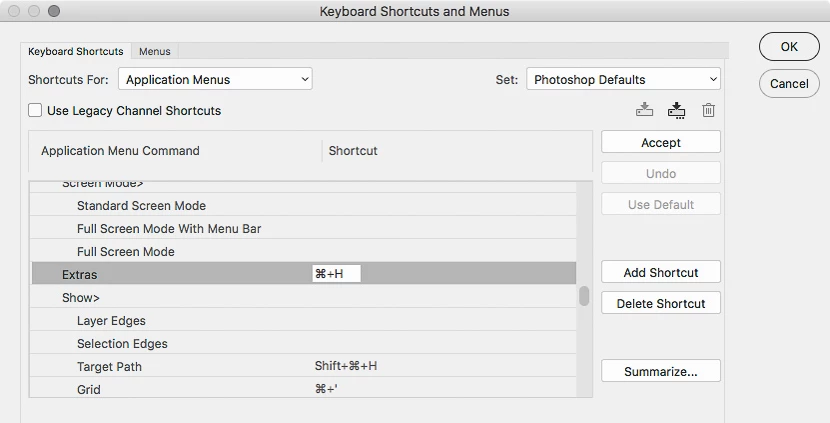This screenshot has width=830, height=423.
Task: Select the Grid command row
Action: [x=303, y=388]
